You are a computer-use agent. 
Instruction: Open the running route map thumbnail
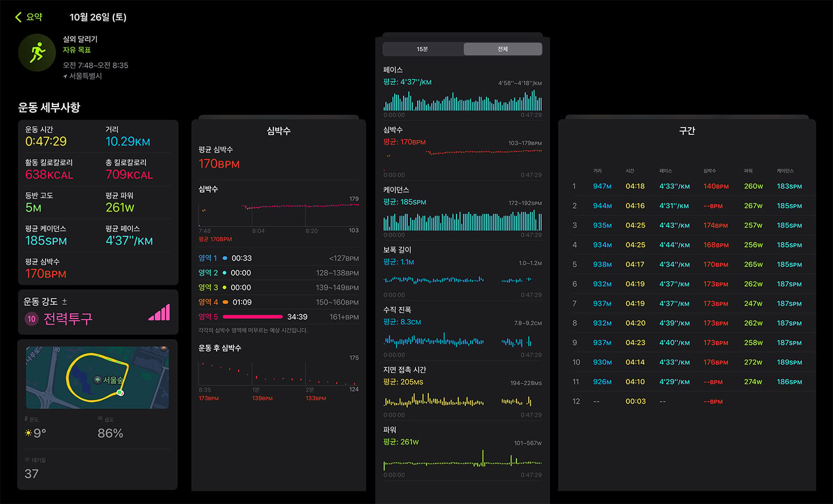pyautogui.click(x=97, y=377)
